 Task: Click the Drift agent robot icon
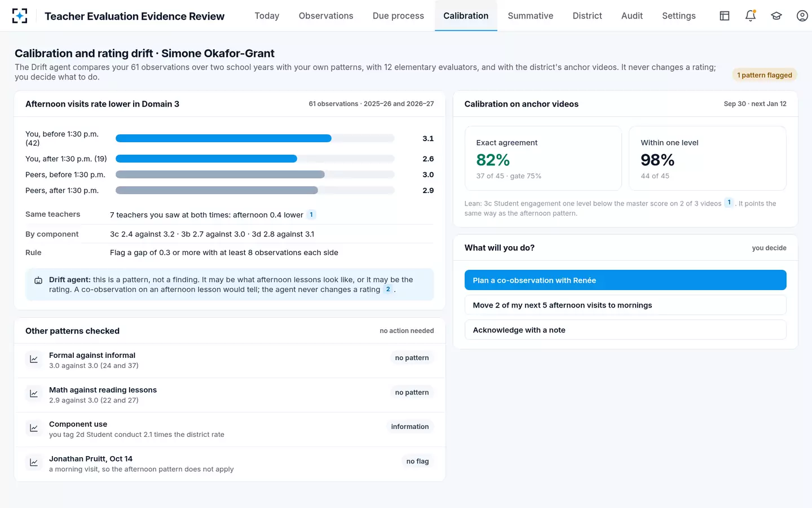pyautogui.click(x=38, y=280)
